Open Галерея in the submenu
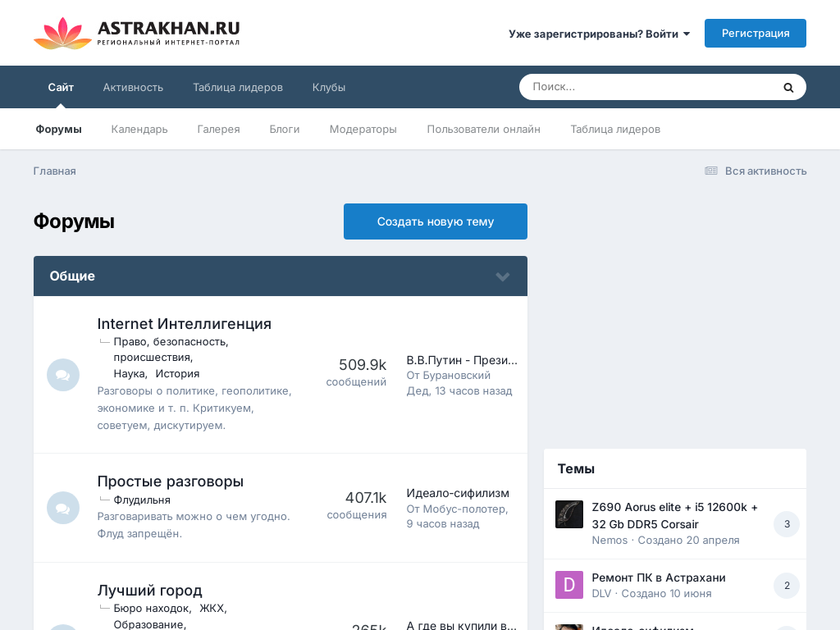The image size is (840, 630). [218, 129]
